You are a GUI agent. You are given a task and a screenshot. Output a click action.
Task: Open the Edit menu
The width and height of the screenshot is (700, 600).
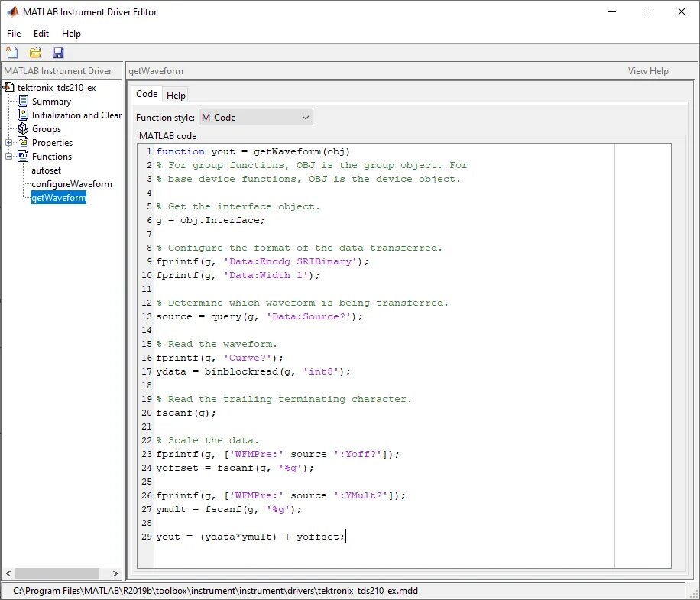click(41, 34)
